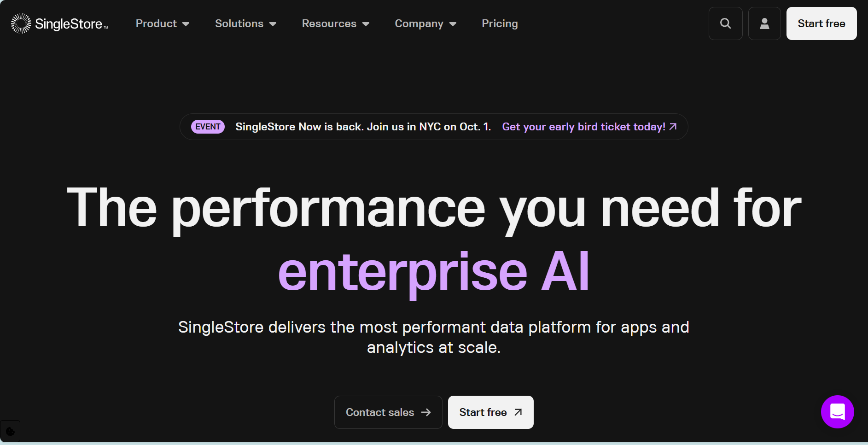
Task: Click the EVENT badge
Action: [x=208, y=127]
